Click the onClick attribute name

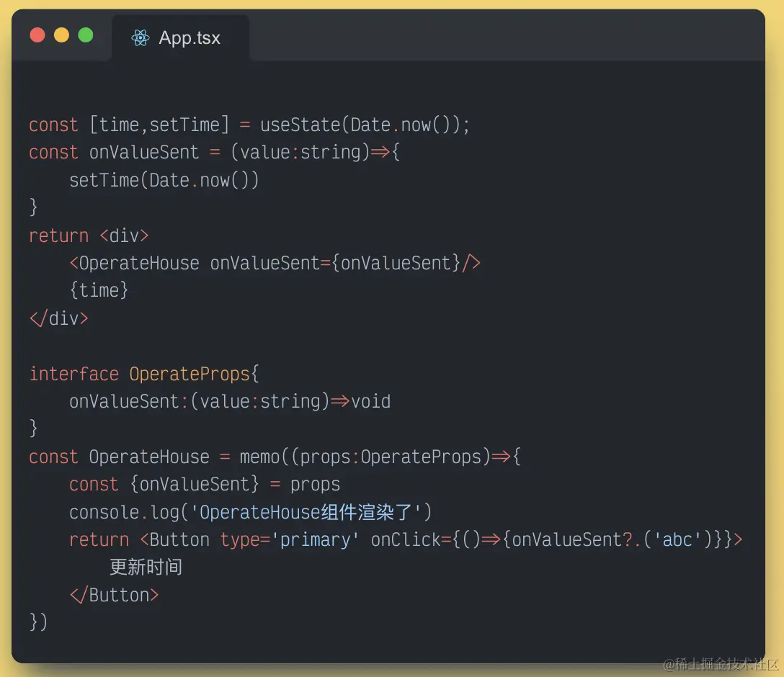click(x=406, y=539)
